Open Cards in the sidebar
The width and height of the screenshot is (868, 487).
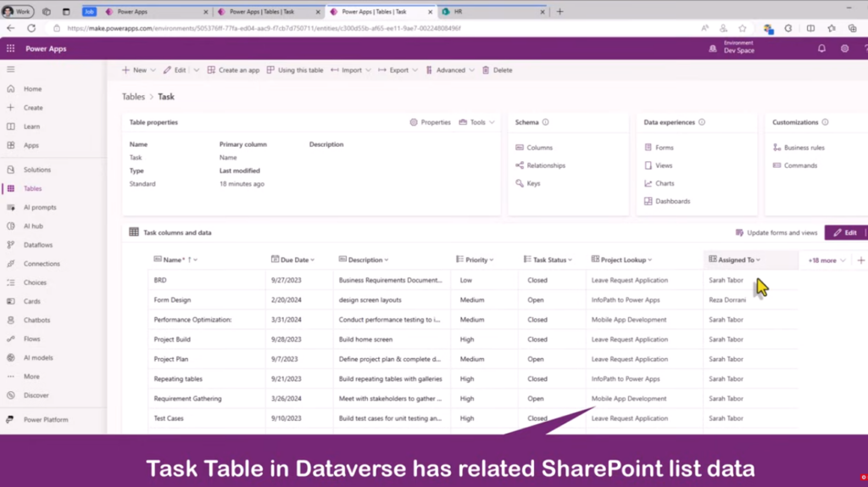[32, 301]
